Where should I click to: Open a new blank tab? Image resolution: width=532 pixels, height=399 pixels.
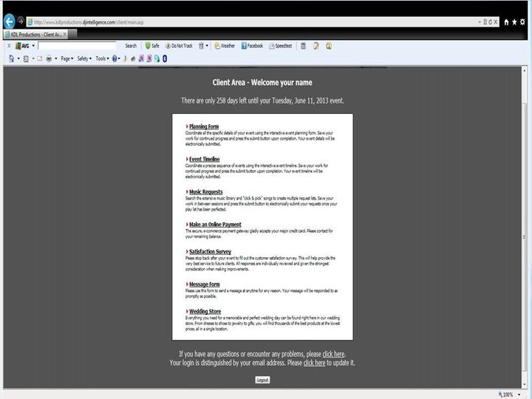point(72,34)
